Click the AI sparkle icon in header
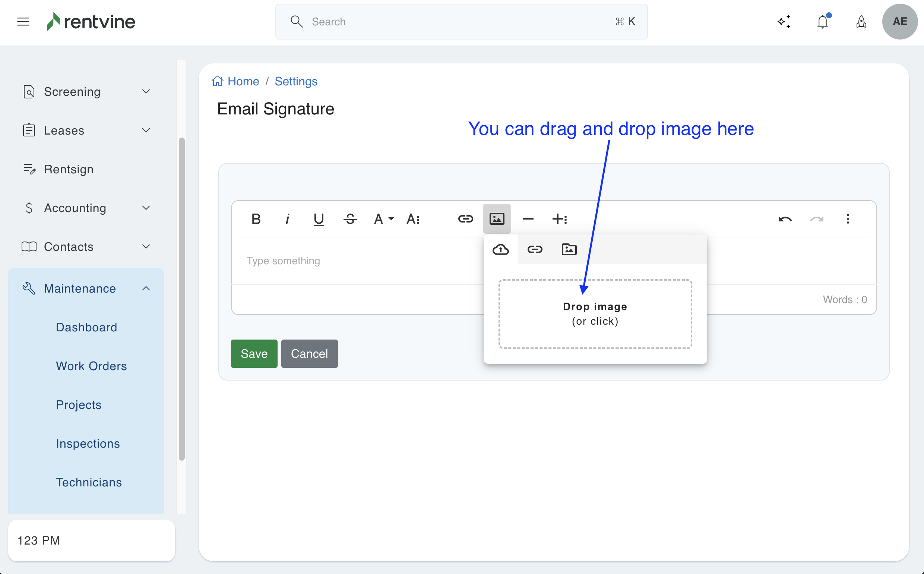Image resolution: width=924 pixels, height=574 pixels. (x=784, y=22)
